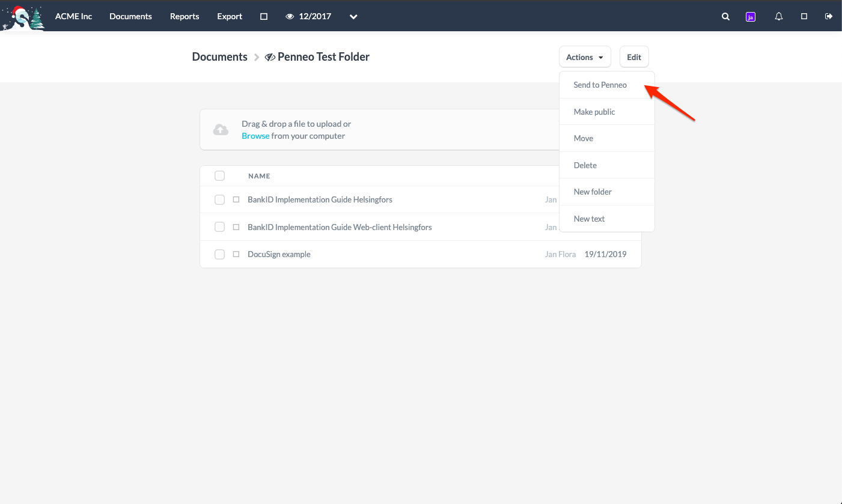Toggle the eye icon beside 12/2017
This screenshot has width=842, height=504.
[290, 17]
